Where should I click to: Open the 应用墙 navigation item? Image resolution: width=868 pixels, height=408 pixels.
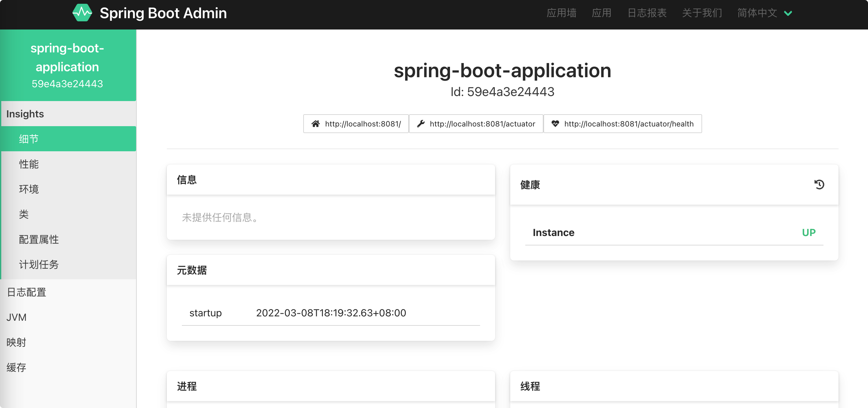pos(561,13)
